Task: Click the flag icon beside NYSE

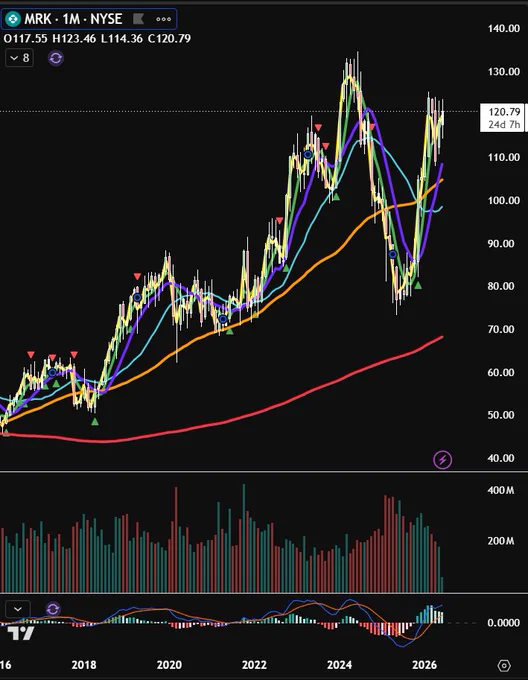Action: pyautogui.click(x=138, y=19)
